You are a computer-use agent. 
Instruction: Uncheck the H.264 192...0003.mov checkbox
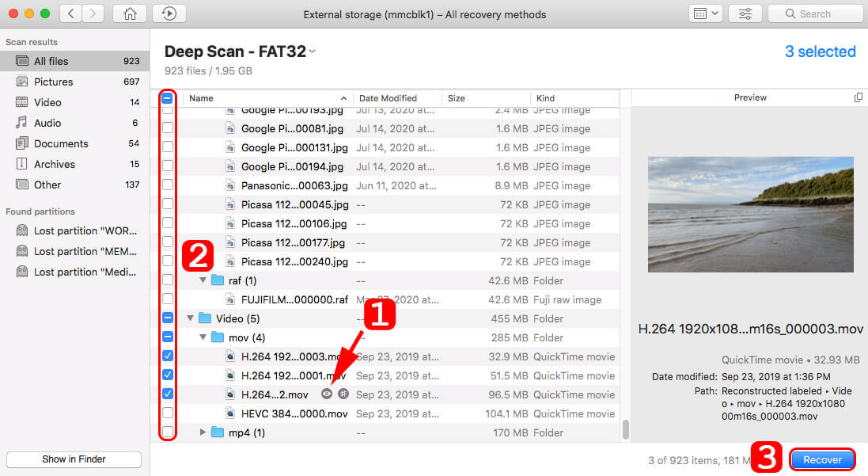click(168, 356)
